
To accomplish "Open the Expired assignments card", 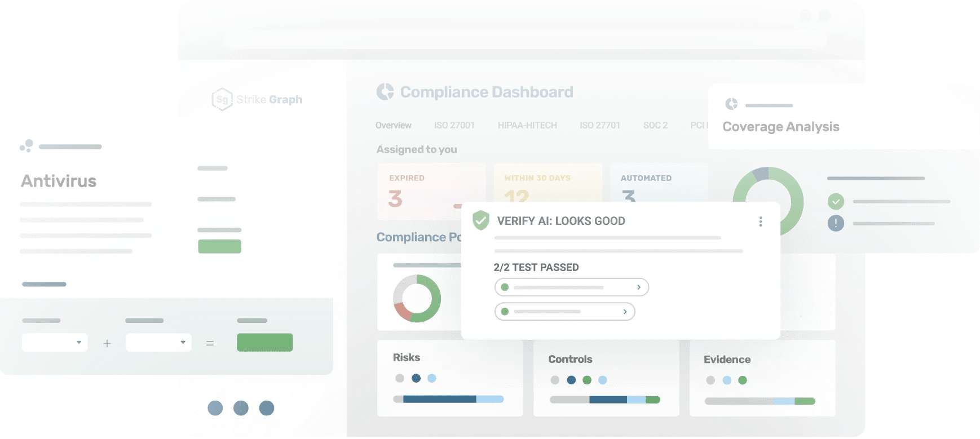I will (431, 192).
